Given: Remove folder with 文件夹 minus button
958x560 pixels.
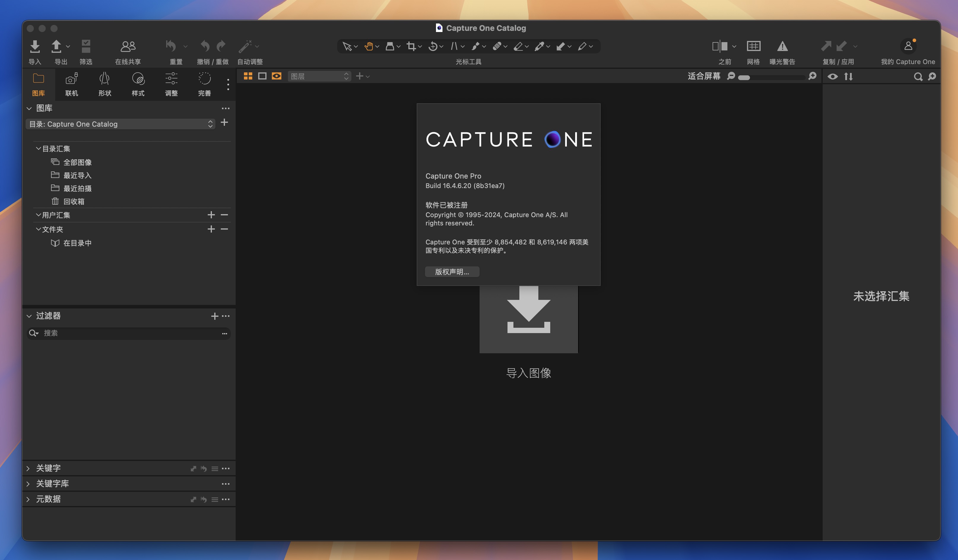Looking at the screenshot, I should pos(224,229).
